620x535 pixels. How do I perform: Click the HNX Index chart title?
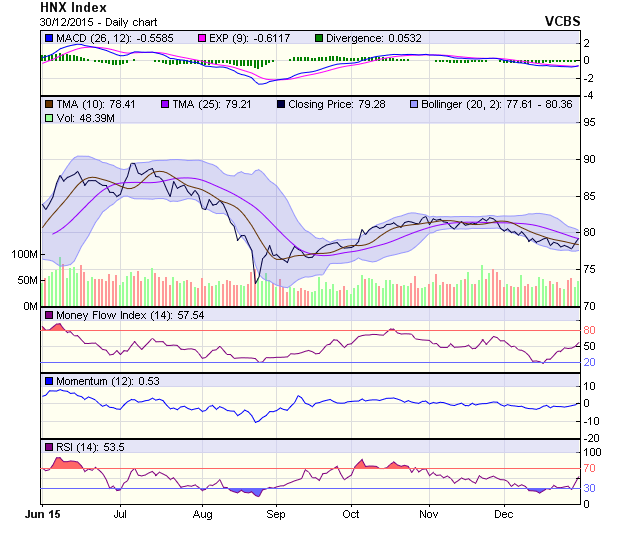pos(75,7)
